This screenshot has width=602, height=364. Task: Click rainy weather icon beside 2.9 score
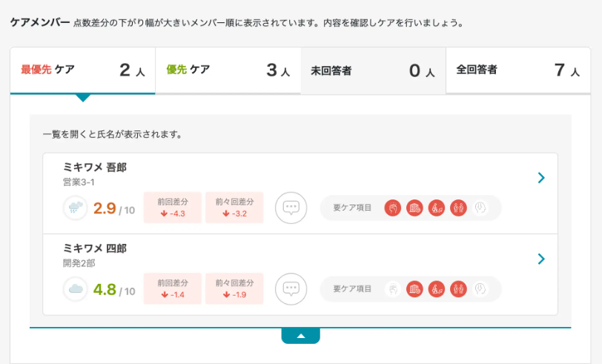(76, 208)
